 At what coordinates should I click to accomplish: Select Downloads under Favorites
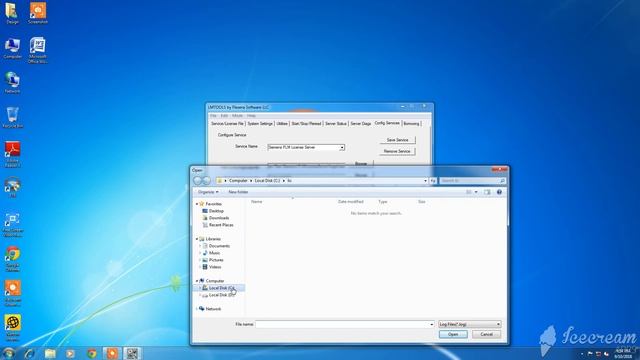tap(219, 218)
